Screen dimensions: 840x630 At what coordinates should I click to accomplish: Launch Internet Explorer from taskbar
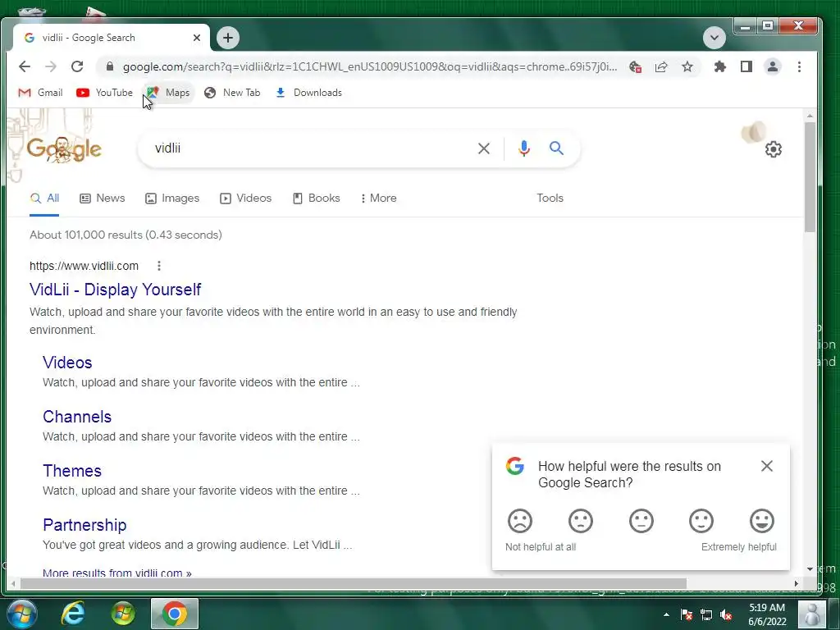tap(73, 614)
